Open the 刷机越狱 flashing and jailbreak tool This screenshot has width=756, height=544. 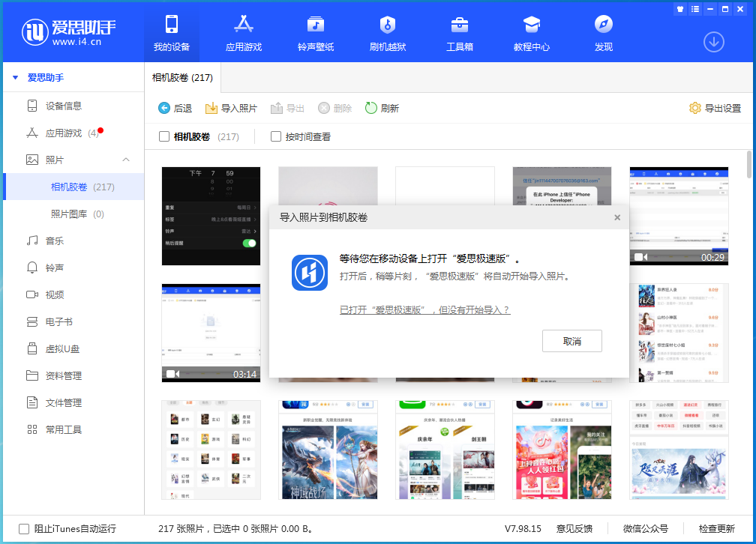(387, 32)
